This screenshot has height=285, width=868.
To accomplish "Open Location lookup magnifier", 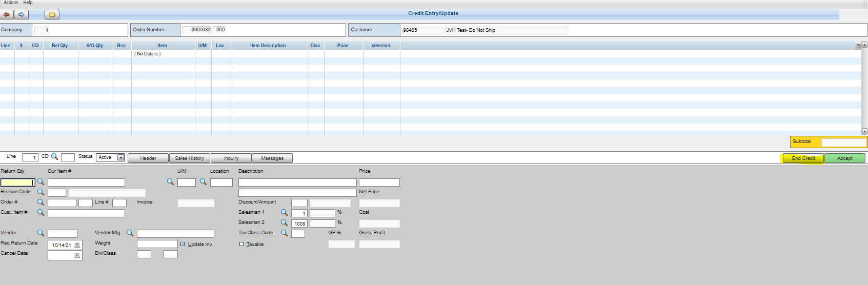I will [203, 181].
